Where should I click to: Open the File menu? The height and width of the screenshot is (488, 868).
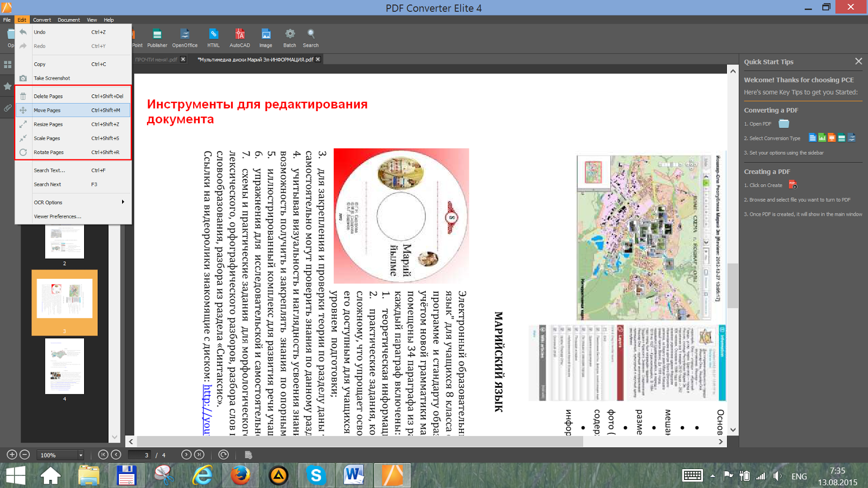pyautogui.click(x=7, y=20)
